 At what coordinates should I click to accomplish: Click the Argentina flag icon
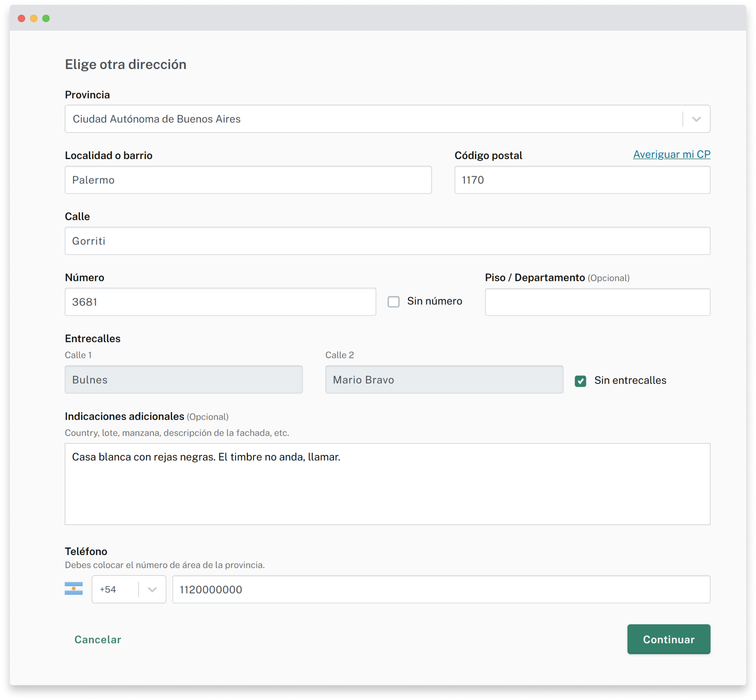point(74,589)
